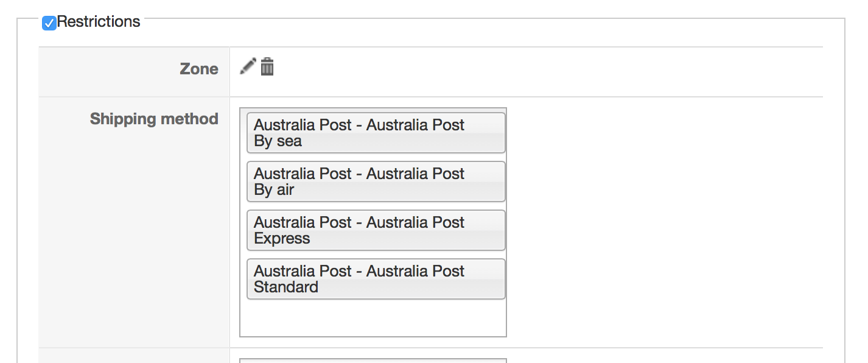Delete the zone with the trash icon

(x=267, y=66)
